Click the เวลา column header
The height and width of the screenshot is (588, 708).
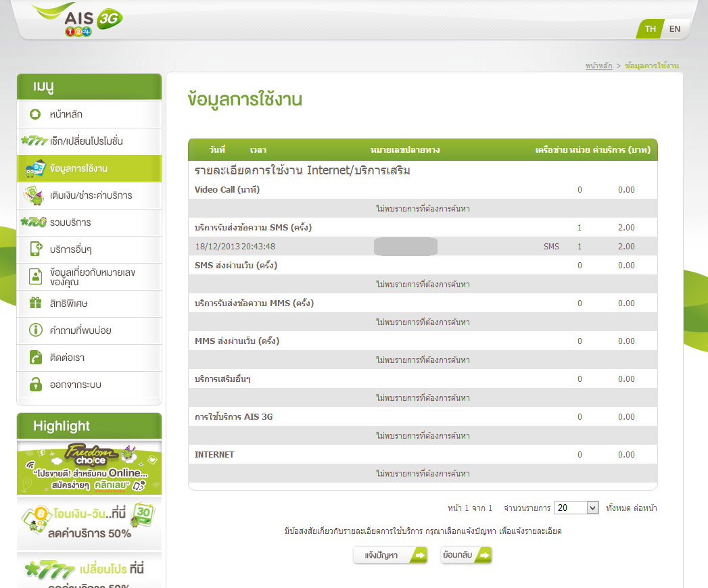(x=258, y=150)
